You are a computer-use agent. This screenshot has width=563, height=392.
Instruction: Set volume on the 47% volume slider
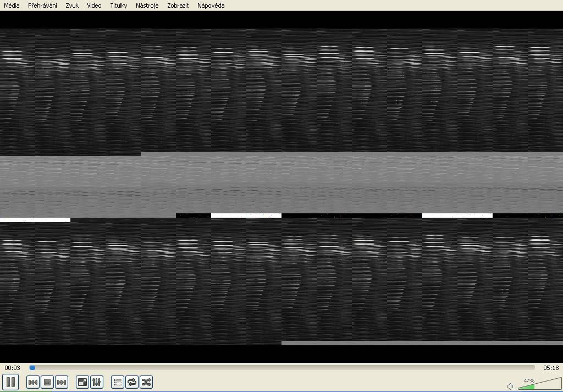click(x=539, y=383)
